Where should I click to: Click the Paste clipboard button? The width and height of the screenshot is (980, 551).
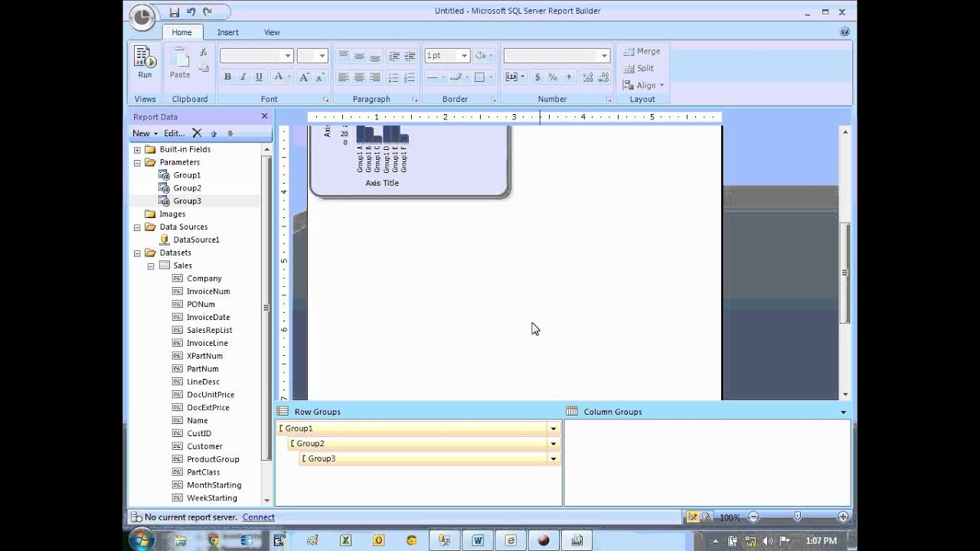pos(180,62)
